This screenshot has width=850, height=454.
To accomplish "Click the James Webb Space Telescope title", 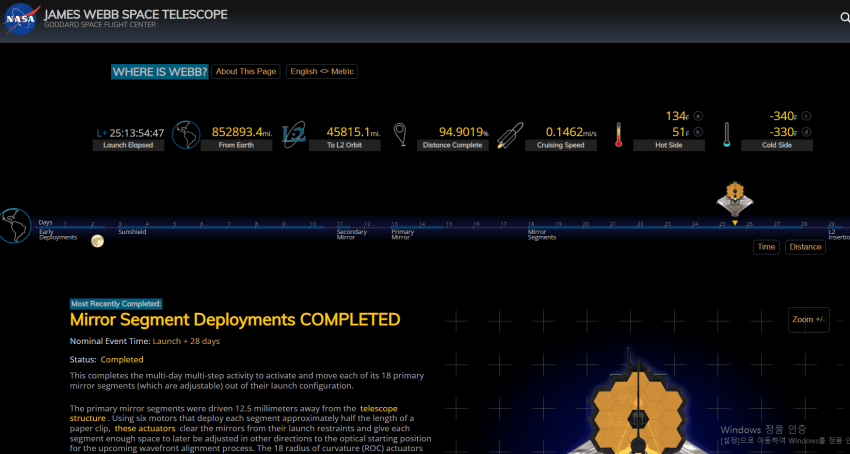I will [135, 15].
